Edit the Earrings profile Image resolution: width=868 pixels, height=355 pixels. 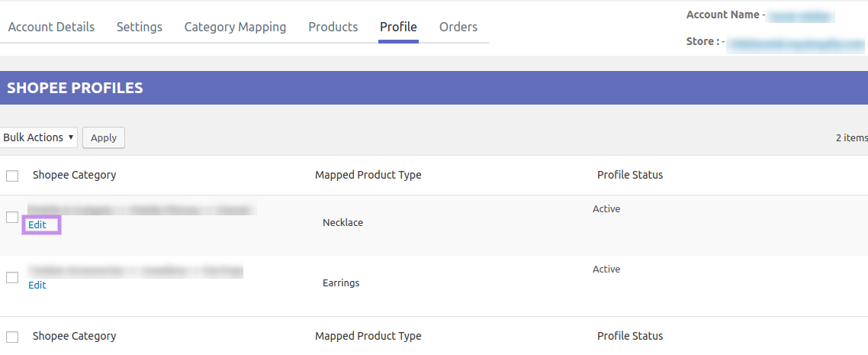point(37,286)
